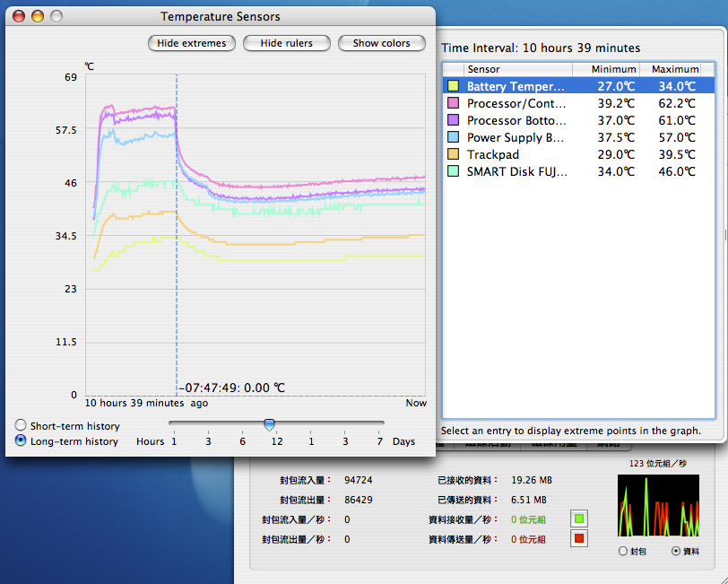
Task: Select Short-term history radio button
Action: pos(21,425)
